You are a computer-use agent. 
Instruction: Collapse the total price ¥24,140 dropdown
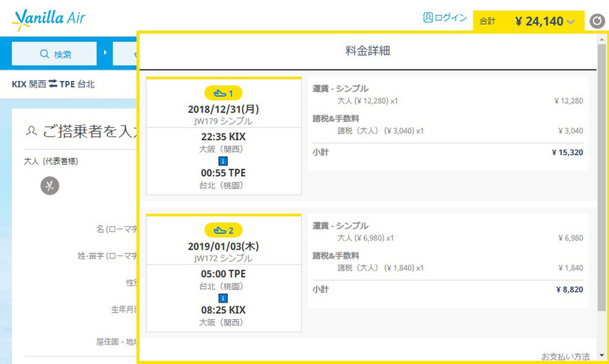click(571, 22)
